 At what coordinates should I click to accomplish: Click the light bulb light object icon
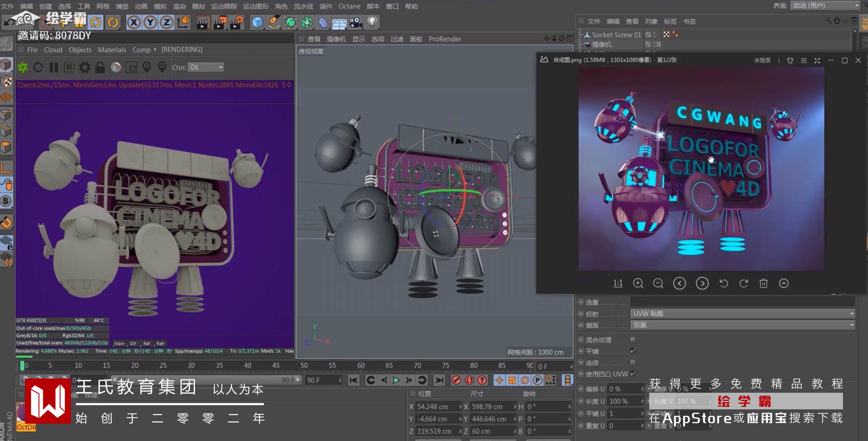click(x=372, y=23)
